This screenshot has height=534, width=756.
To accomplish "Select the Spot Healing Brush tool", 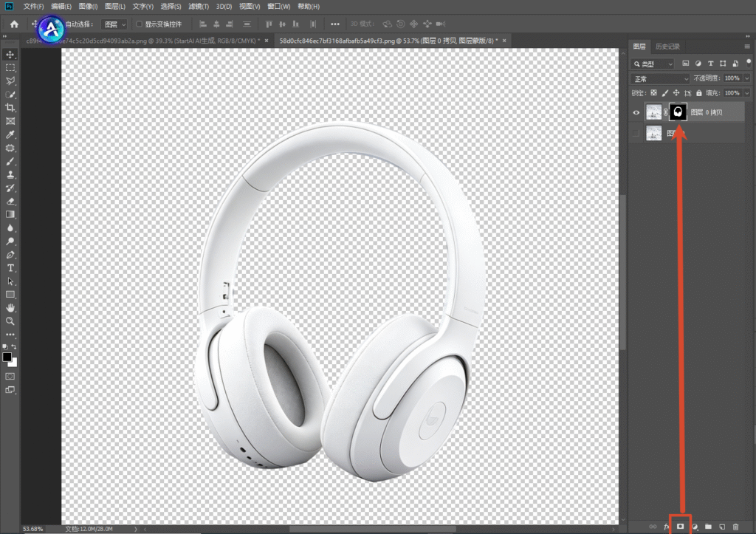I will [10, 148].
